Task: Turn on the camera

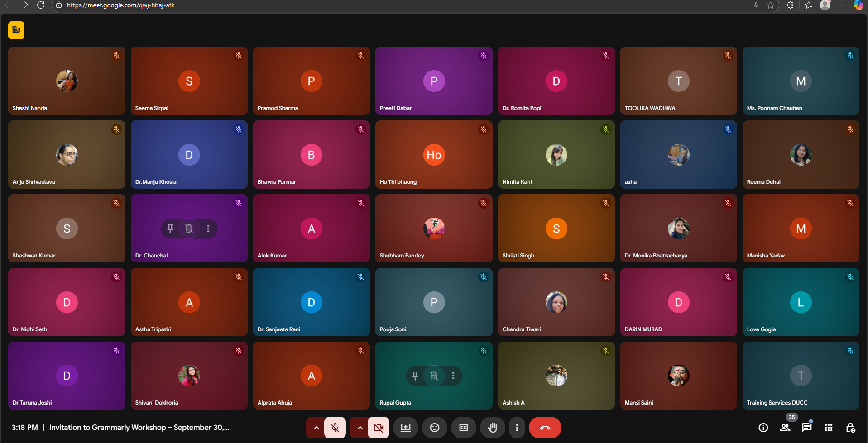Action: [x=379, y=428]
